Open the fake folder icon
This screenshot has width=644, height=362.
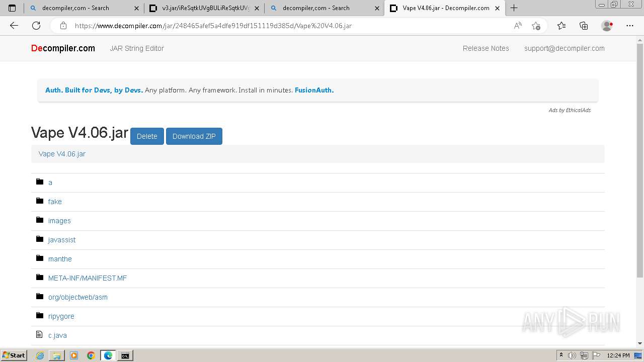coord(40,201)
